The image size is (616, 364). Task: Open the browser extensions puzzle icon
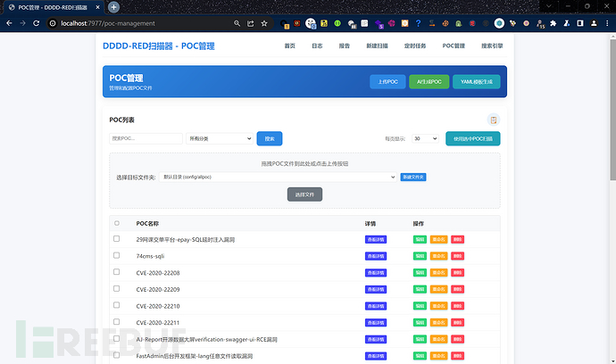554,23
